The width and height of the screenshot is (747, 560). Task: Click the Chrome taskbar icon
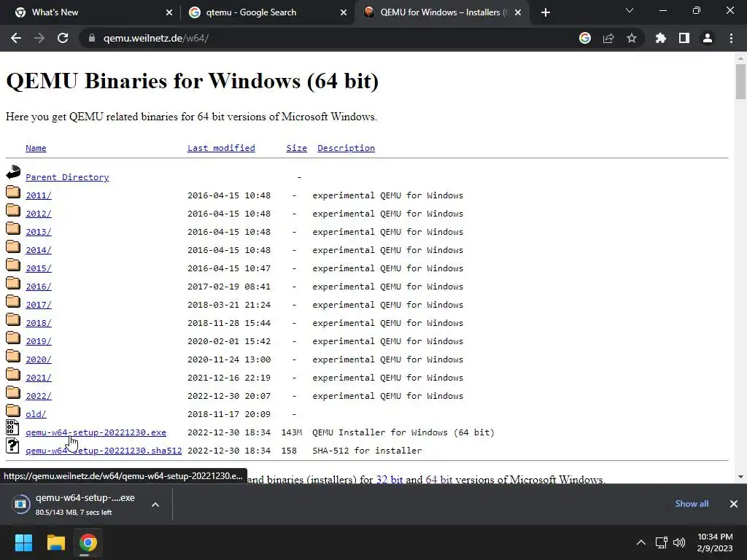tap(88, 542)
